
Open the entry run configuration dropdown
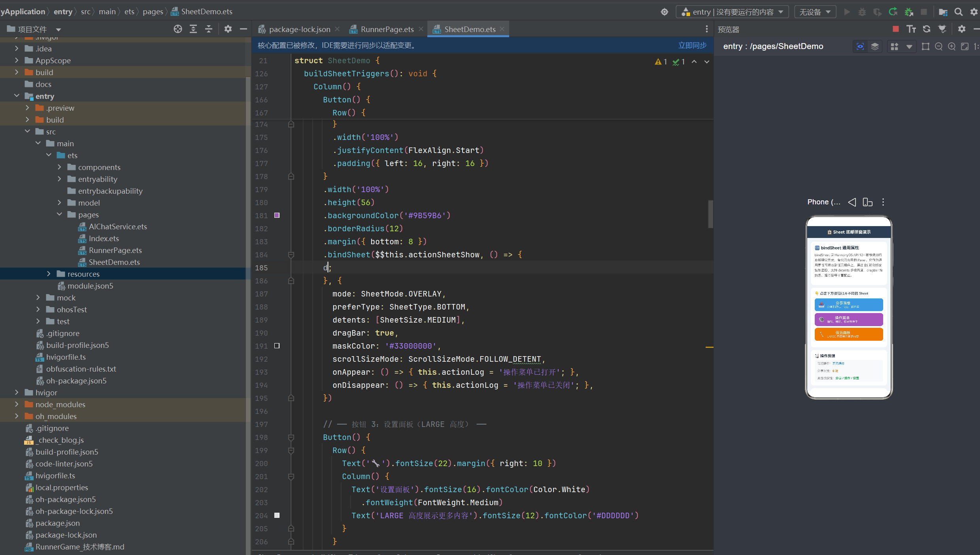click(x=732, y=12)
